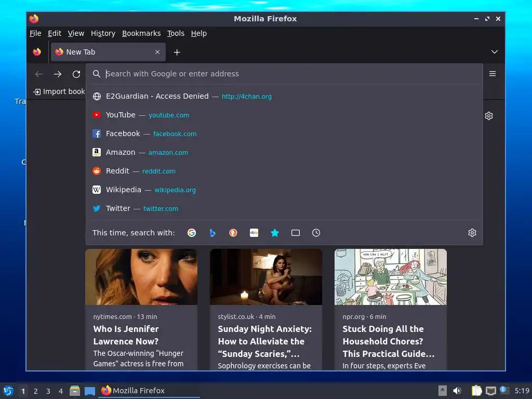
Task: Open the History menu
Action: click(103, 33)
